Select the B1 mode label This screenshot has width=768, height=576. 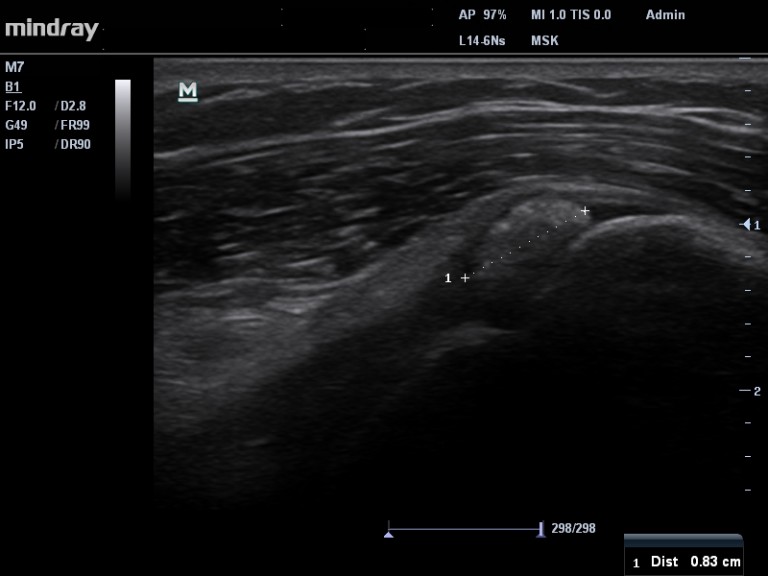13,87
